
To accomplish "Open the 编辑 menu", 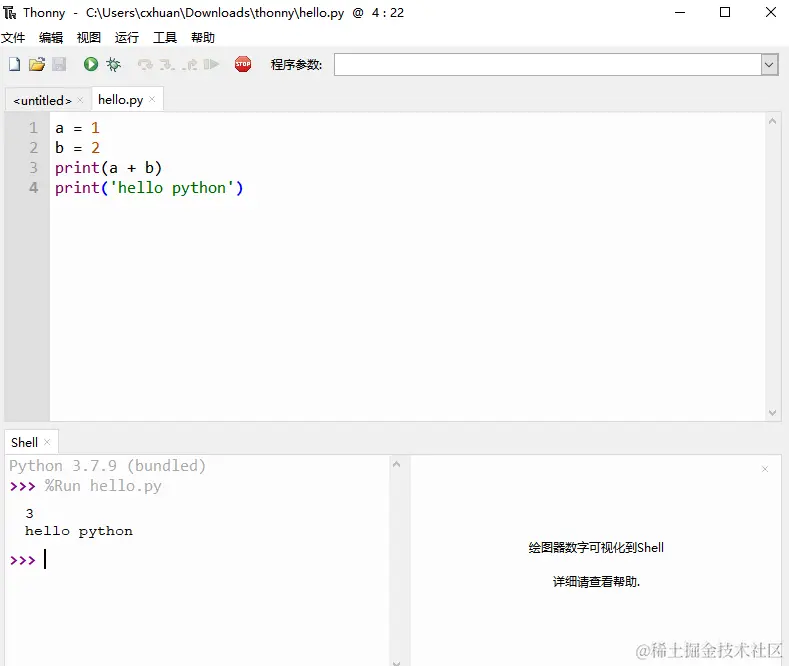I will [x=51, y=38].
